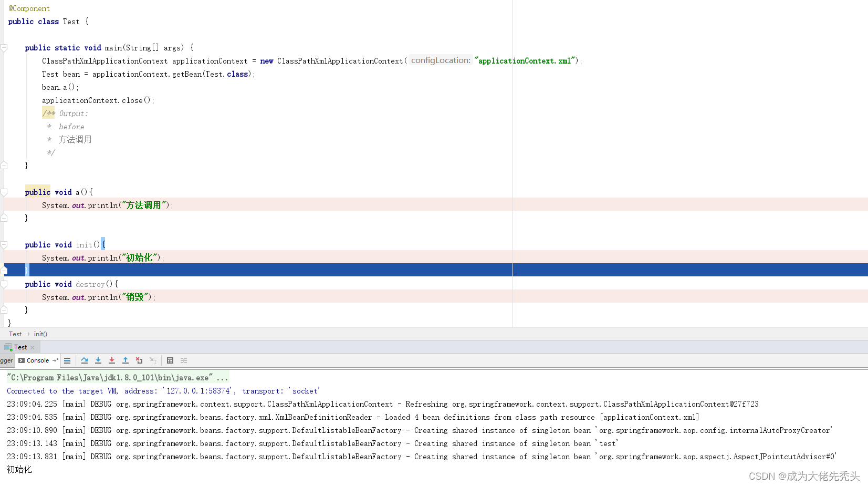
Task: Click the end fold marker of a()
Action: pos(4,218)
